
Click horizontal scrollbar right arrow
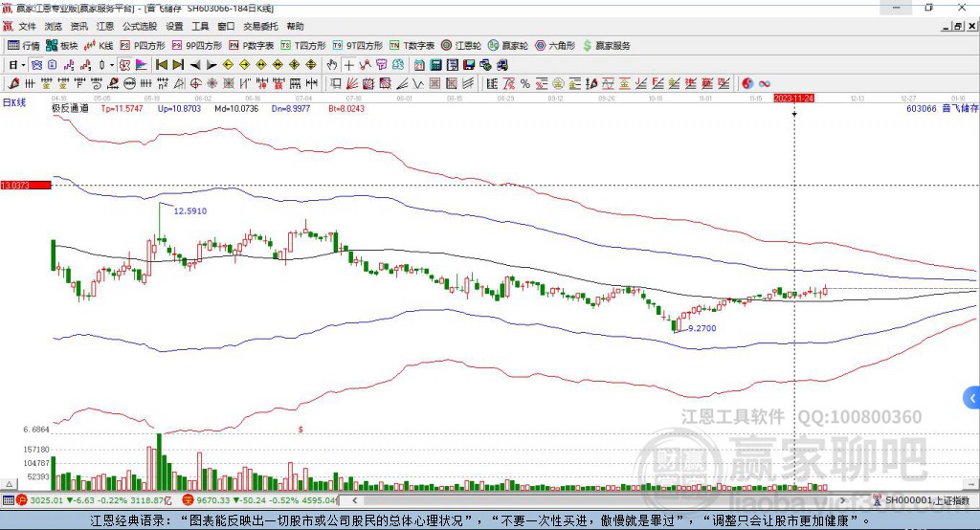[x=842, y=500]
